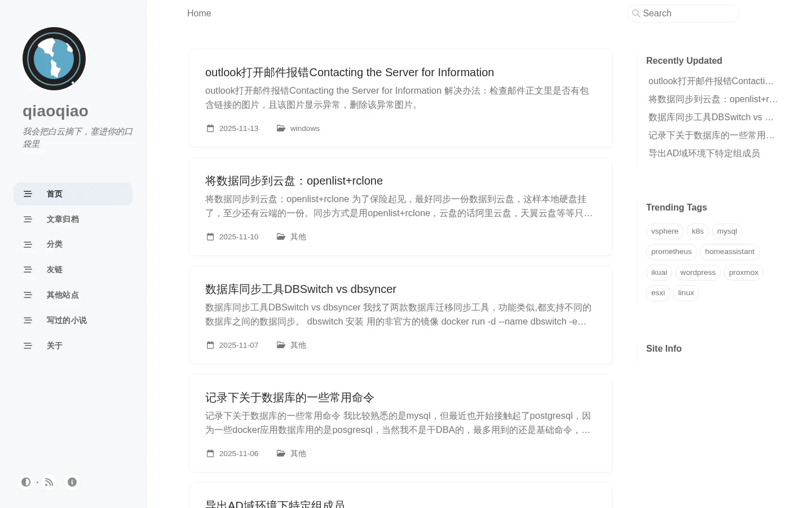
Task: Click the calendar icon next to 2025-11-07
Action: pos(210,345)
